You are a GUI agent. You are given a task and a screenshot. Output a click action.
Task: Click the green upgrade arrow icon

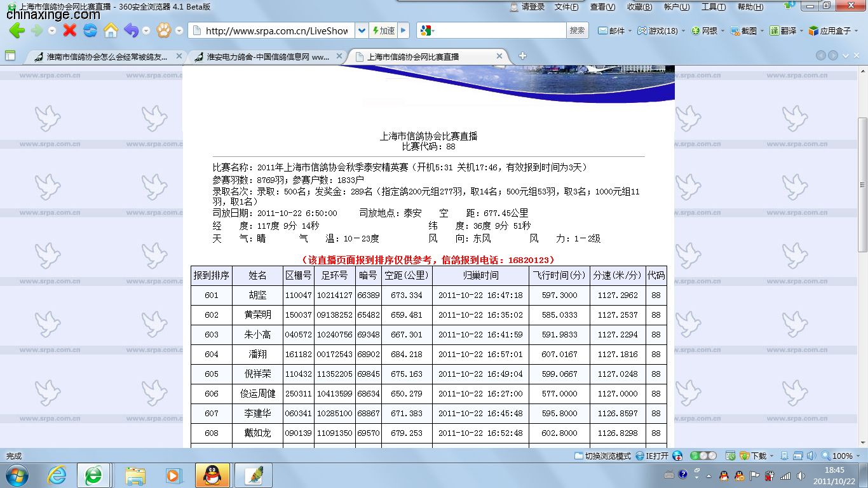pyautogui.click(x=790, y=6)
